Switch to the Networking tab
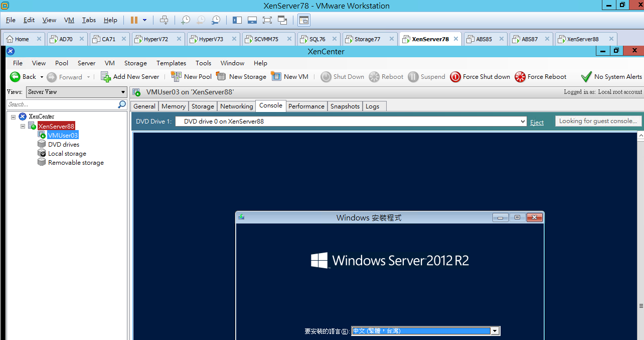Viewport: 644px width, 340px height. pyautogui.click(x=237, y=106)
